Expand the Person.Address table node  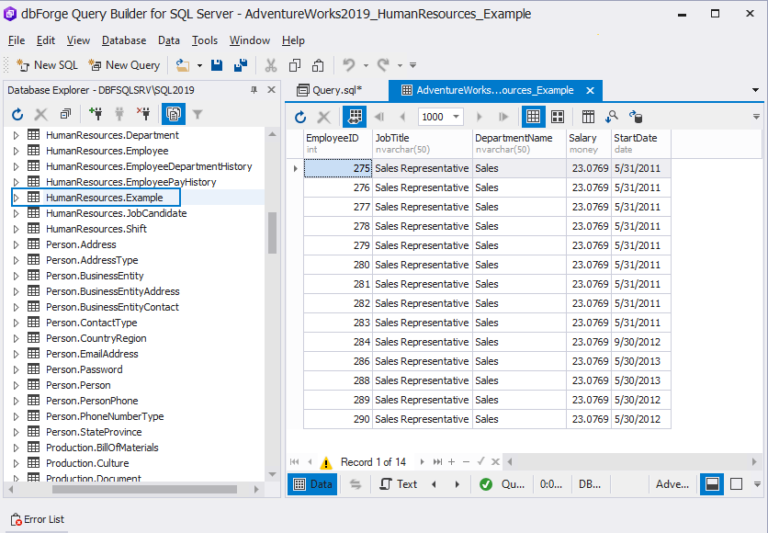(16, 245)
